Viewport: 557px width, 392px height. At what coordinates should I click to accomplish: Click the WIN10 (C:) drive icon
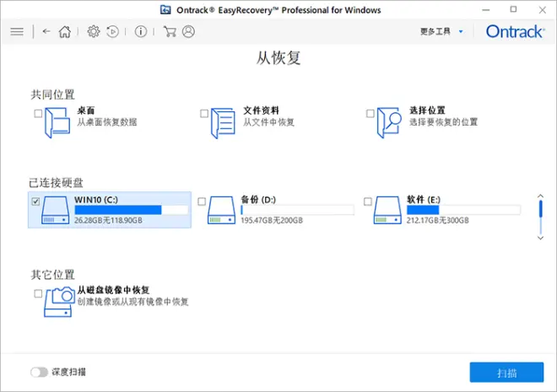click(56, 210)
